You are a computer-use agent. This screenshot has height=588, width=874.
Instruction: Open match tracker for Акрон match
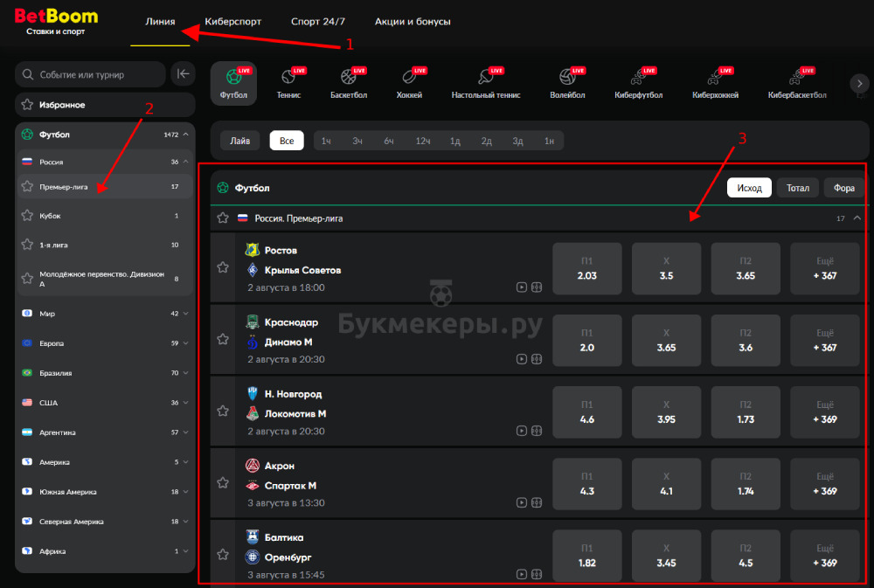[x=537, y=502]
